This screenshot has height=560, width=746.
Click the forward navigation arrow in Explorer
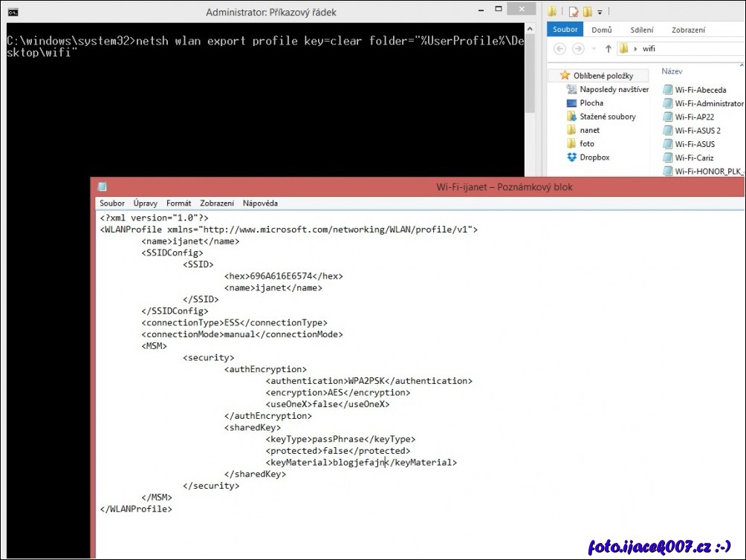click(x=580, y=49)
